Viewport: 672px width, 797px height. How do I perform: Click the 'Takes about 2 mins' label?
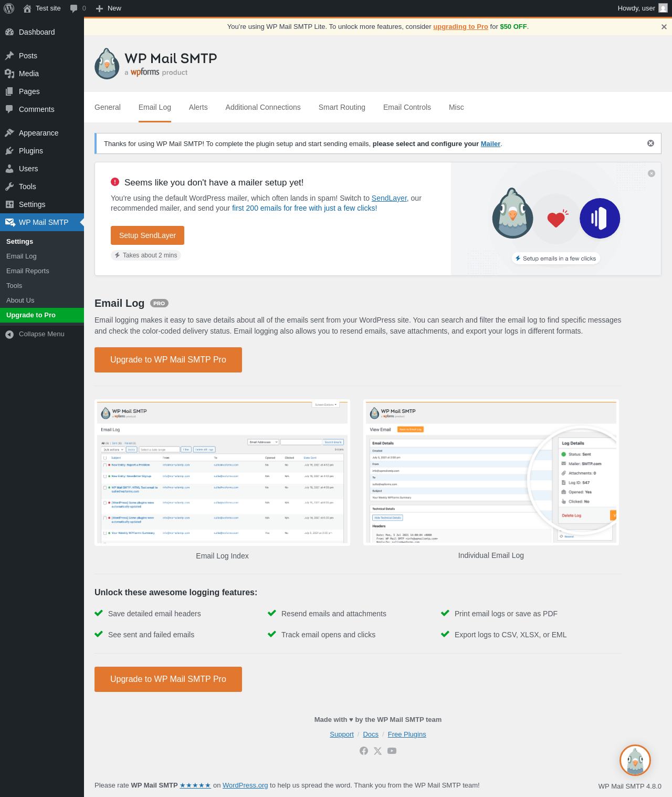[145, 255]
